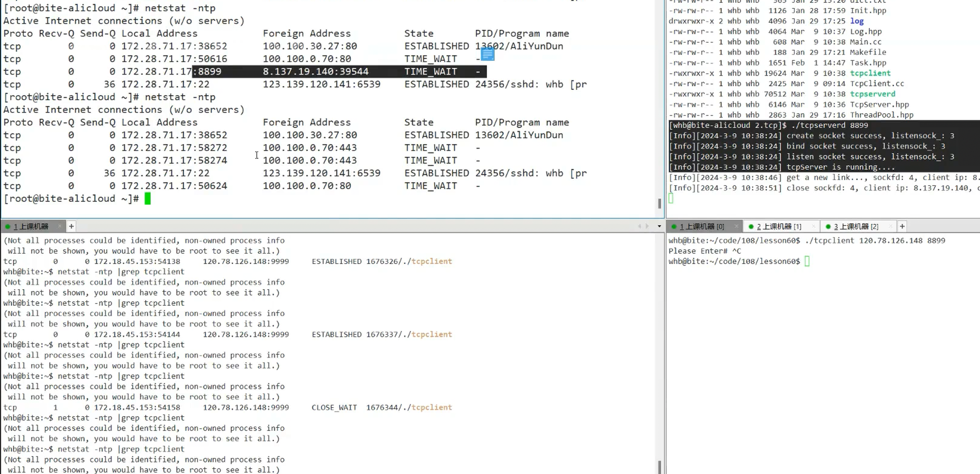
Task: Click the top-left terminal's vertical scrollbar thumb
Action: point(659,204)
